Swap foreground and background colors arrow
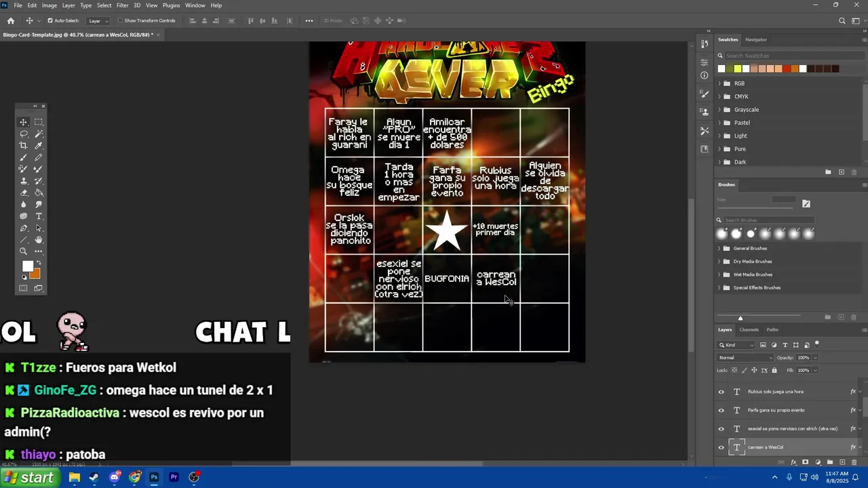Screen dimensions: 868x488 38,262
